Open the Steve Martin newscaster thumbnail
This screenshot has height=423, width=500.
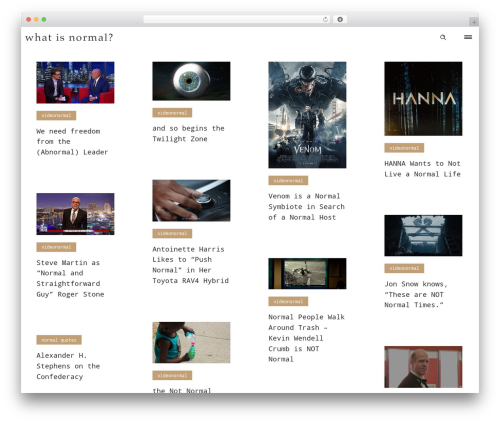tap(75, 214)
